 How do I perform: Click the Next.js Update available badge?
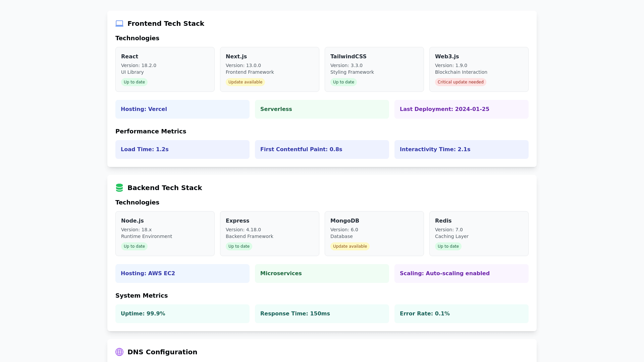click(x=245, y=82)
